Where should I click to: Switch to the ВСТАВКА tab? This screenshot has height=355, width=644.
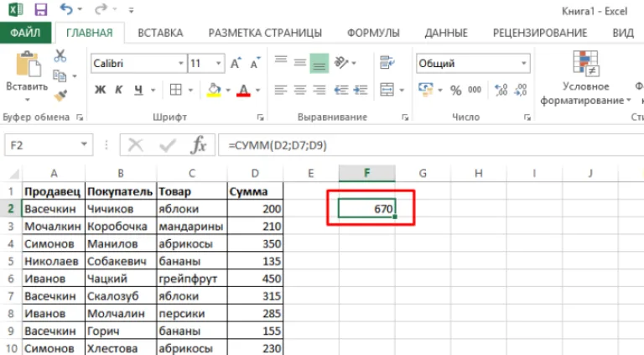[160, 33]
